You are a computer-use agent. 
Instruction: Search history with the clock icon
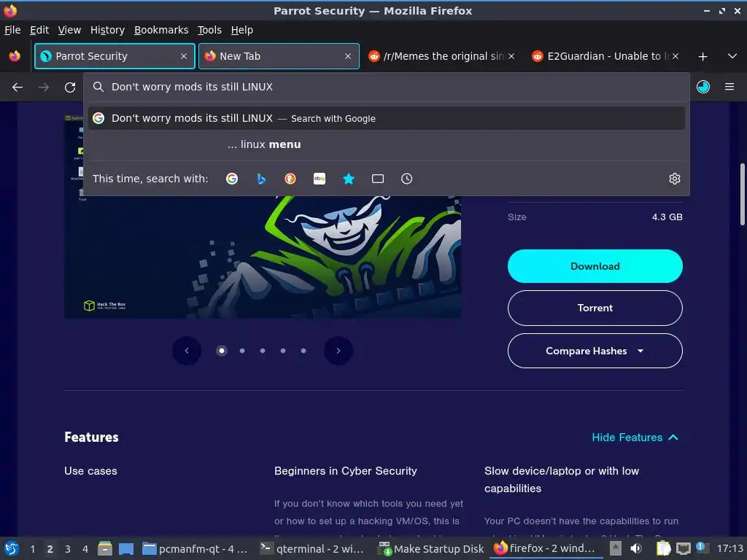407,179
